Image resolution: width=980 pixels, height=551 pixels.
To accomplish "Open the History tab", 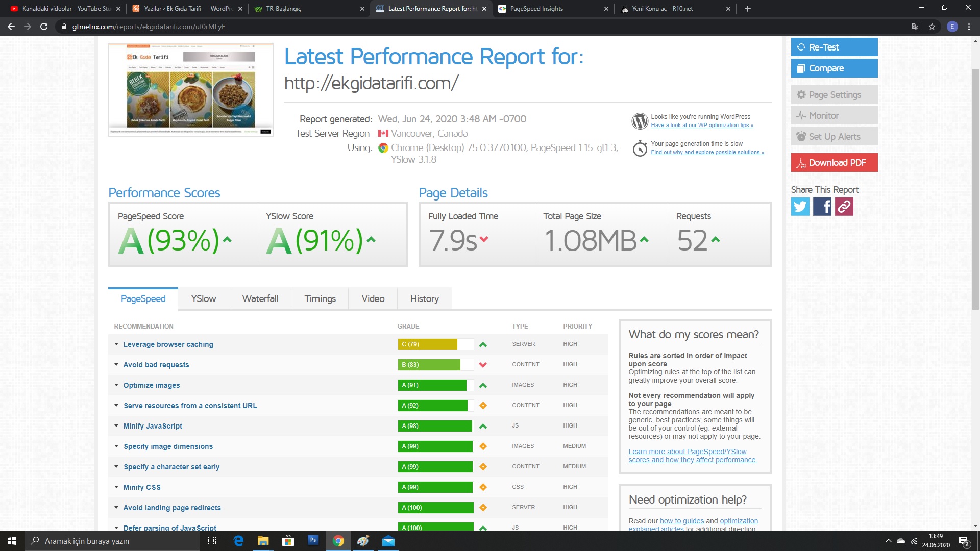I will pos(424,299).
